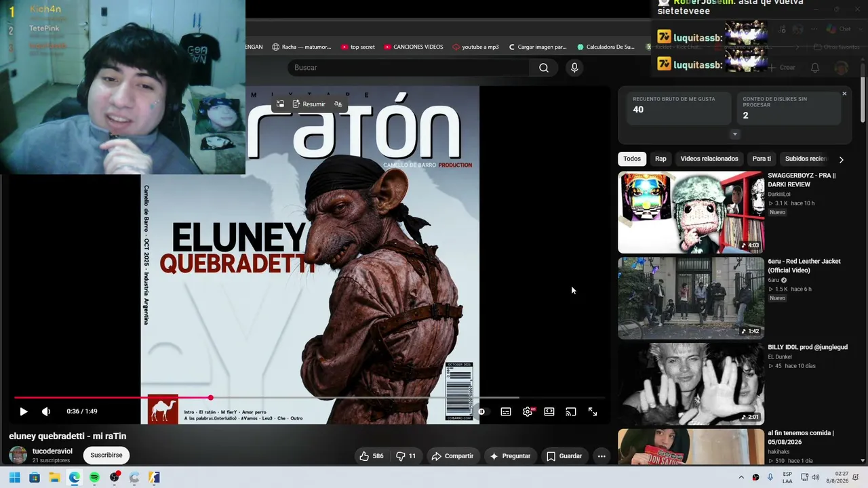Open the Calculadora De Su... bookmark

[606, 47]
